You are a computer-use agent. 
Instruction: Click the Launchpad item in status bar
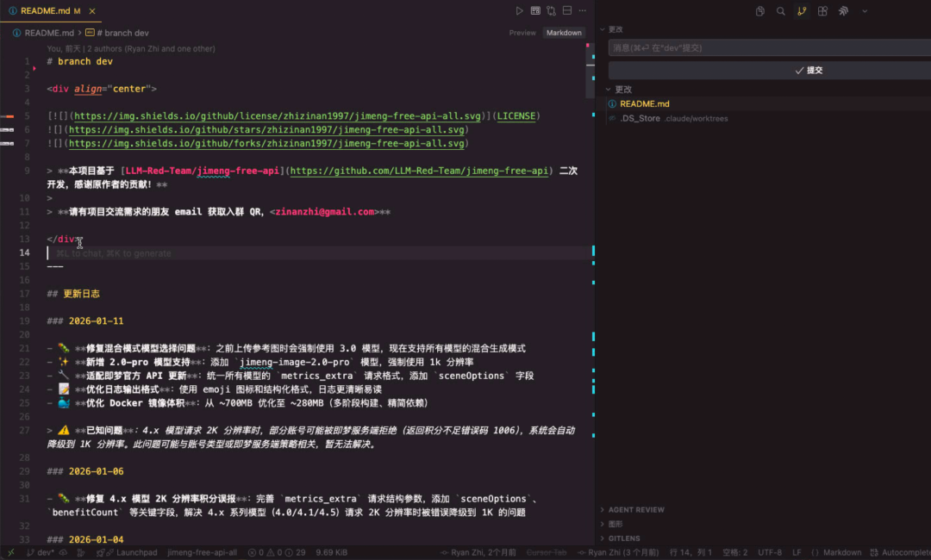click(136, 552)
